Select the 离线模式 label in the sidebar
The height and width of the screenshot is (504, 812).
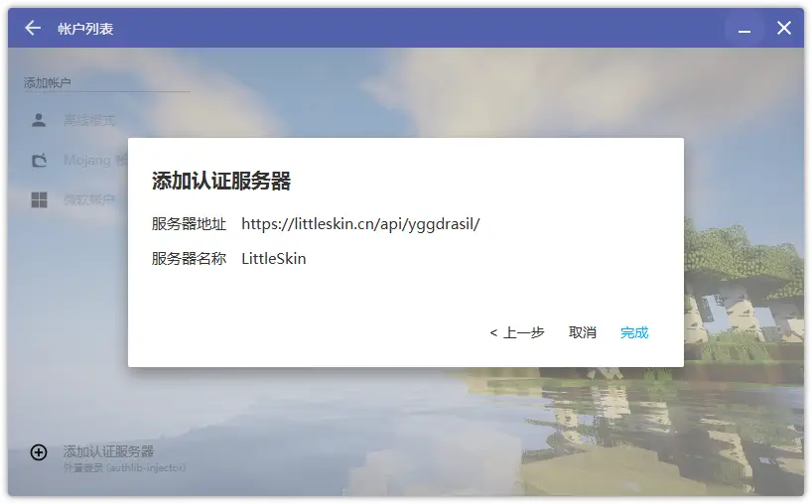click(89, 120)
